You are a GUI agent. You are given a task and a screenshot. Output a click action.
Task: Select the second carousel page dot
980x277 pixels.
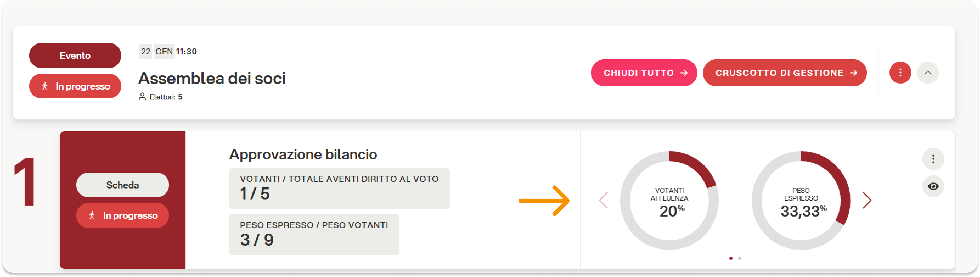(x=740, y=258)
